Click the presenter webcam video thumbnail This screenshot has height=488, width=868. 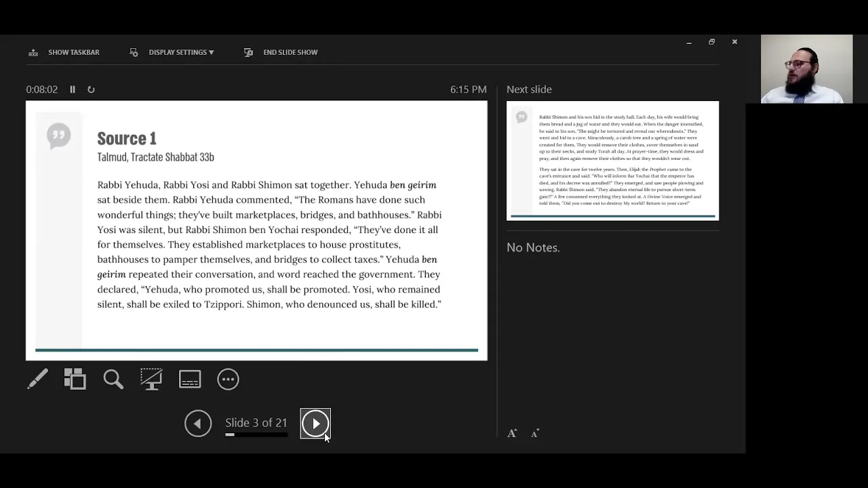click(x=806, y=69)
